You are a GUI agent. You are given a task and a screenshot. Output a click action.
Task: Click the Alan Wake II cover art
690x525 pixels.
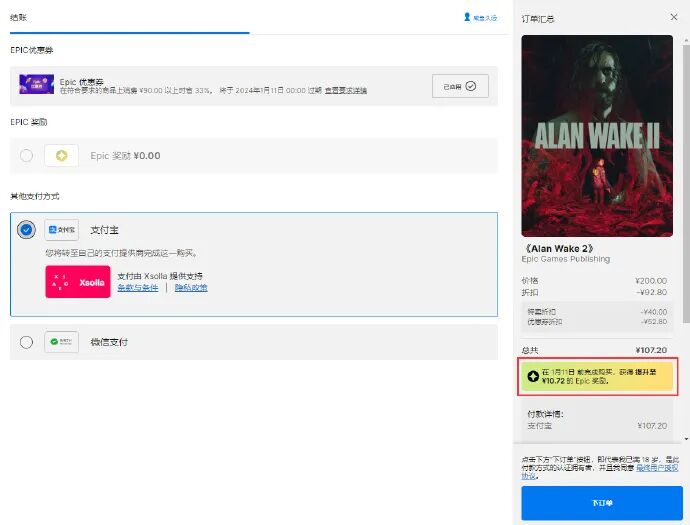click(597, 136)
